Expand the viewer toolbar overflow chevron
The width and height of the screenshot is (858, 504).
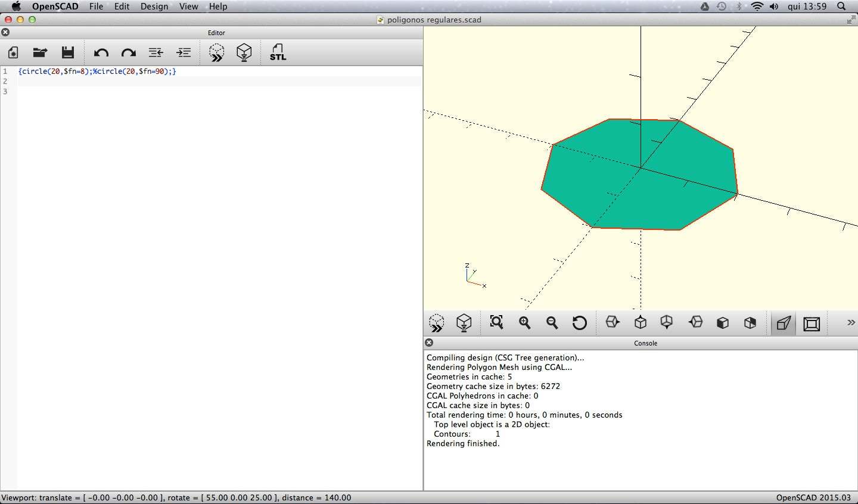coord(851,322)
